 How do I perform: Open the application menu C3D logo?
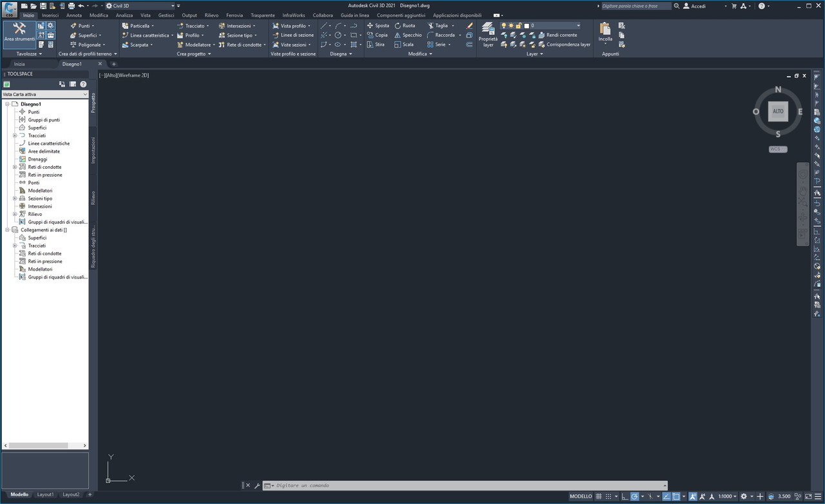(10, 8)
